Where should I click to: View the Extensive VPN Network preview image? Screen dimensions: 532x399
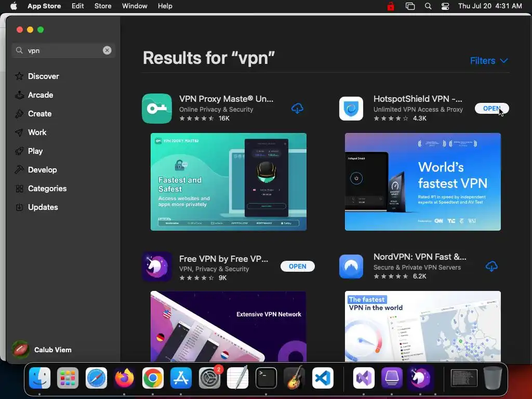click(229, 326)
